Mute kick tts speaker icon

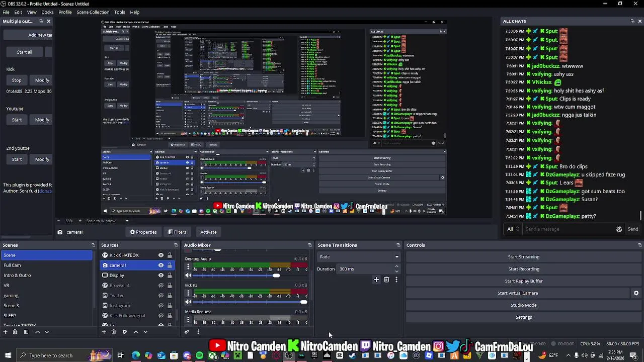188,302
